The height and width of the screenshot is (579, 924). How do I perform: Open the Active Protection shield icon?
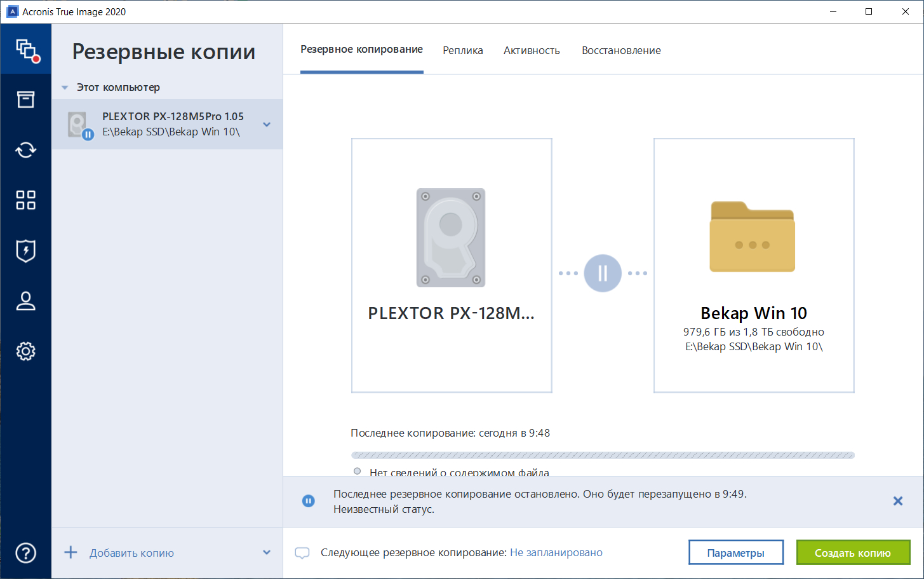pos(26,250)
